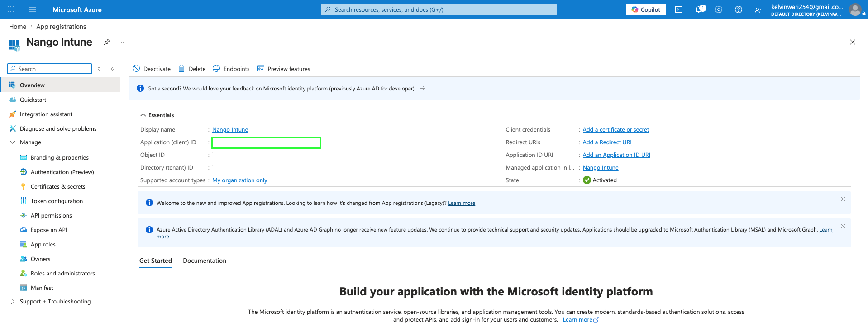
Task: Click My organization only link
Action: tap(240, 180)
